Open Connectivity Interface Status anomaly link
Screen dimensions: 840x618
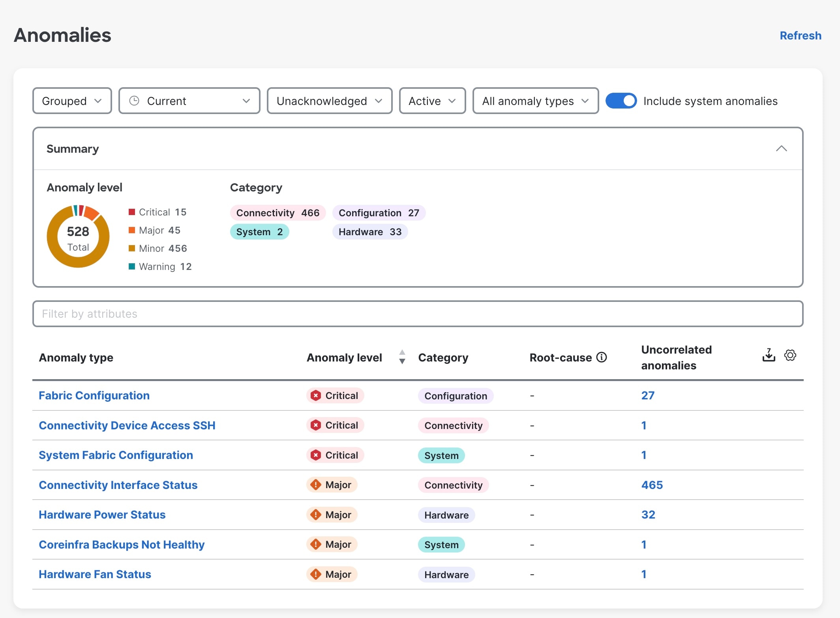pyautogui.click(x=118, y=485)
